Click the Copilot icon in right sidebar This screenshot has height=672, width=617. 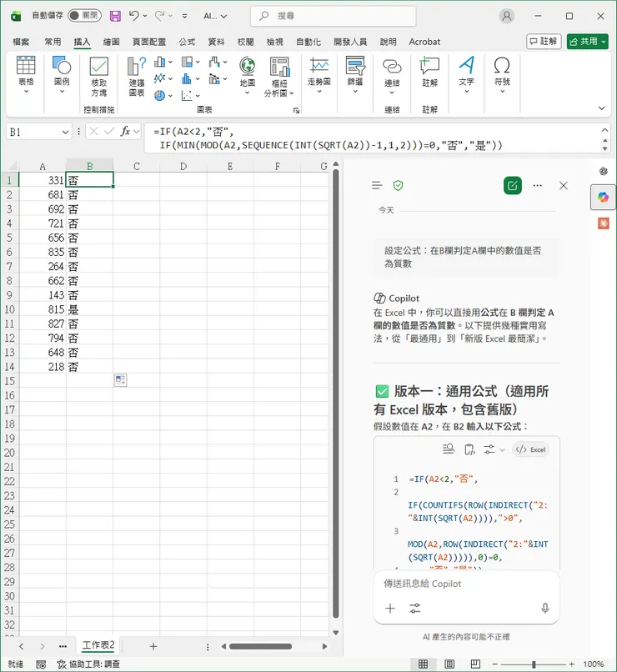604,197
